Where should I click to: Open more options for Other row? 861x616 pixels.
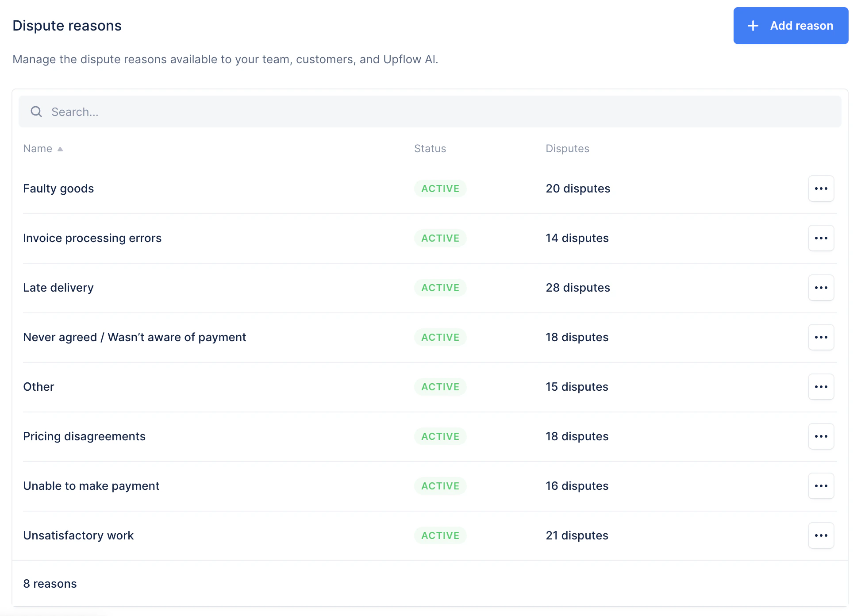821,387
